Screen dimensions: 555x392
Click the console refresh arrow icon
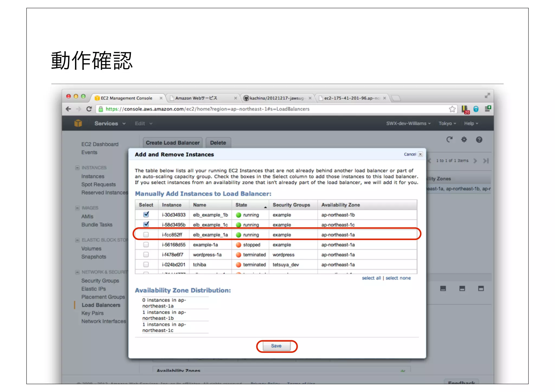coord(449,140)
